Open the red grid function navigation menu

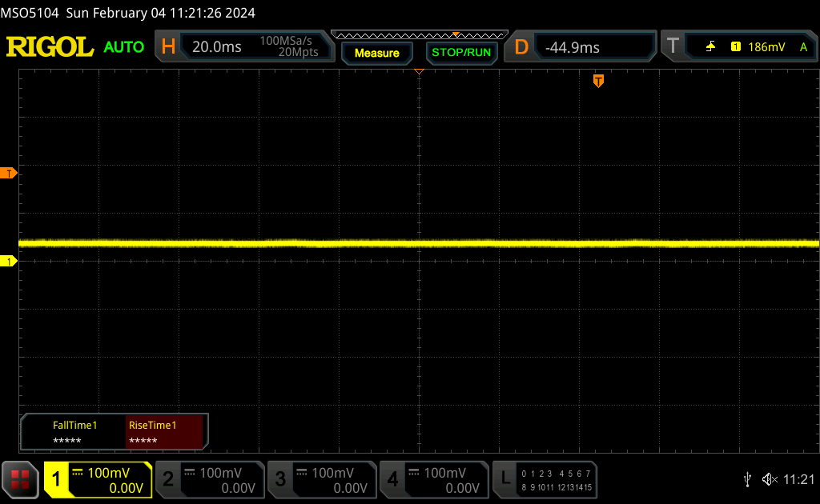(21, 480)
